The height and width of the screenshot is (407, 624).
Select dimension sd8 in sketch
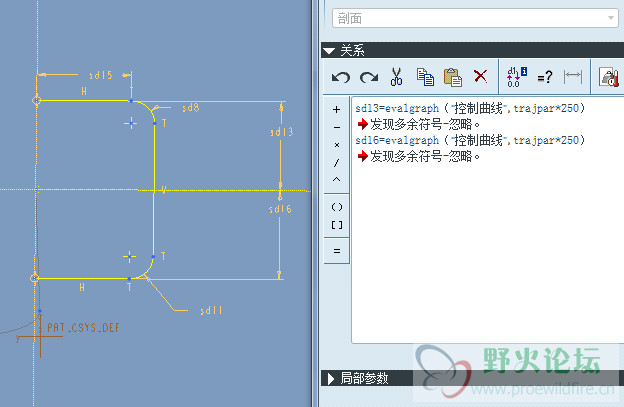click(191, 108)
